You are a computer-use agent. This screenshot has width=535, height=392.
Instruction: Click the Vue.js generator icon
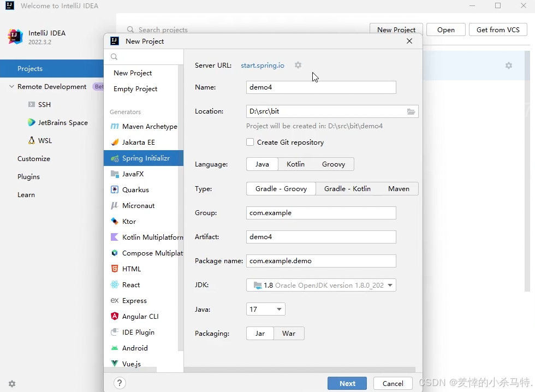pyautogui.click(x=115, y=364)
